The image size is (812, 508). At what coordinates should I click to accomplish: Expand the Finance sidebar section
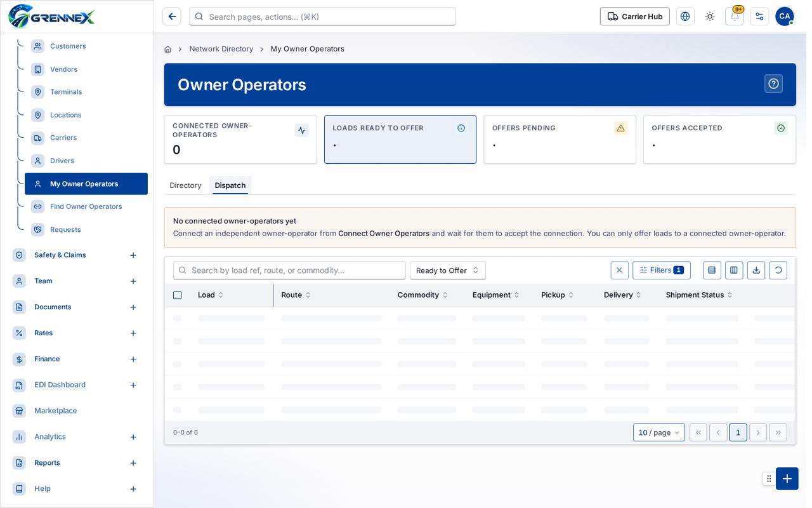tap(133, 359)
